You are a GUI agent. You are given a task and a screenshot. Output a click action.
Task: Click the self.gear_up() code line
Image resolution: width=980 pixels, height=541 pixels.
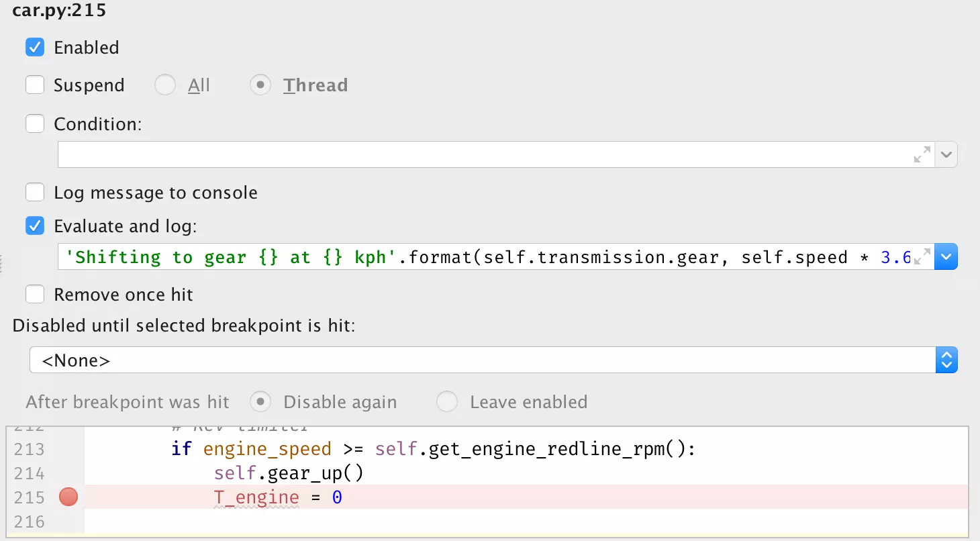(x=289, y=473)
